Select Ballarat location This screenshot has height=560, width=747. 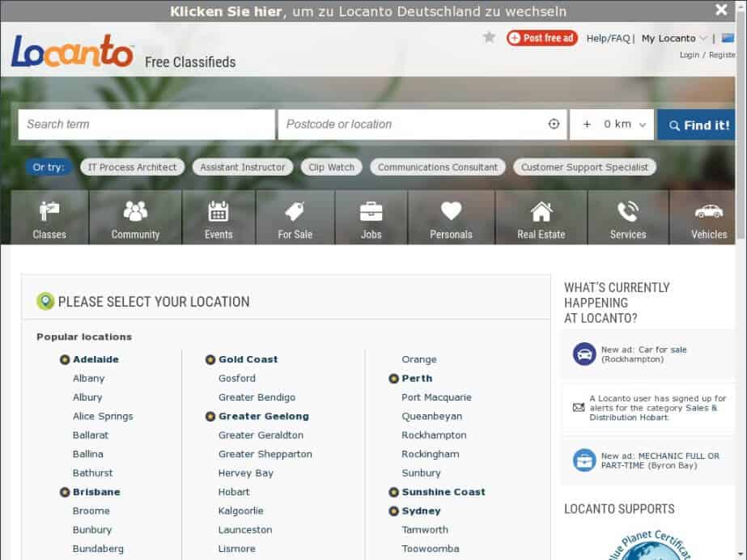(90, 435)
